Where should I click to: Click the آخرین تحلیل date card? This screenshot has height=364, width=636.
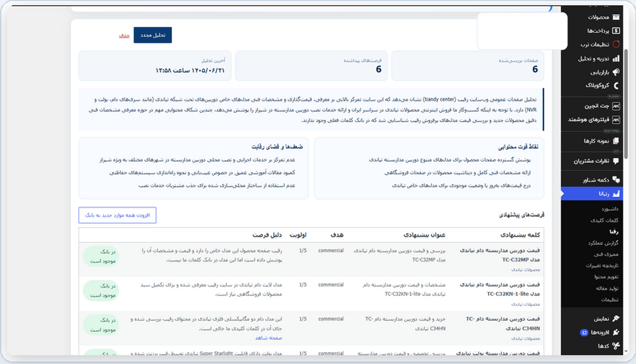point(155,66)
